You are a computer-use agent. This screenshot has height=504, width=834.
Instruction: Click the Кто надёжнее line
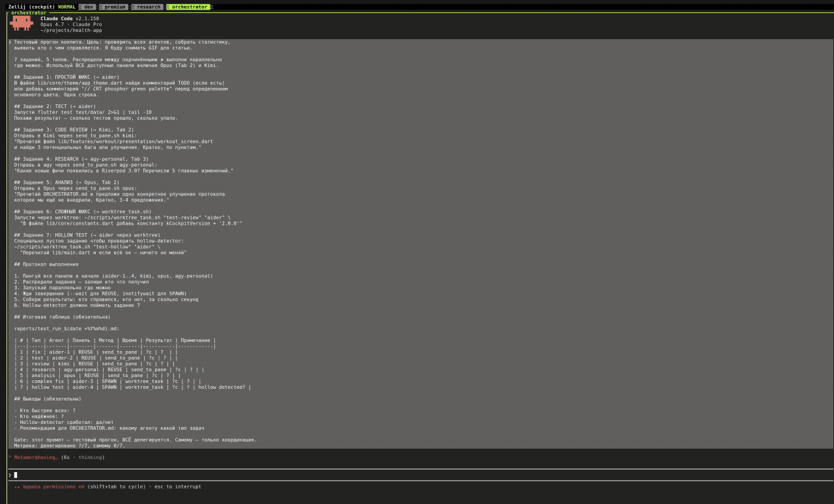point(40,417)
